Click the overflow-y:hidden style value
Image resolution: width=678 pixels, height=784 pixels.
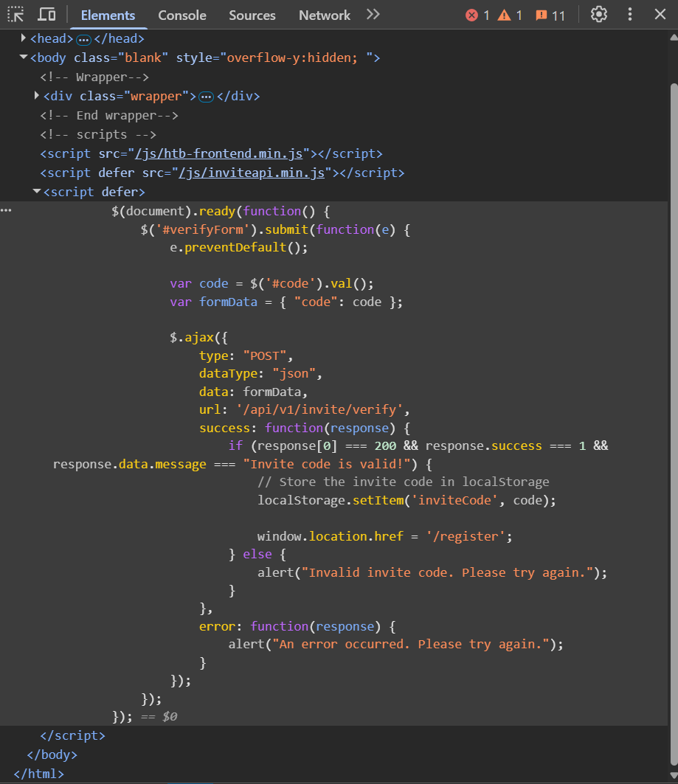[x=292, y=58]
